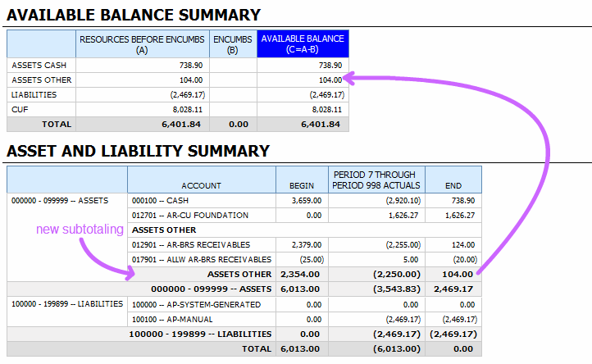Click the ASSET AND LIABILITY SUMMARY heading
The image size is (592, 364).
(x=139, y=151)
